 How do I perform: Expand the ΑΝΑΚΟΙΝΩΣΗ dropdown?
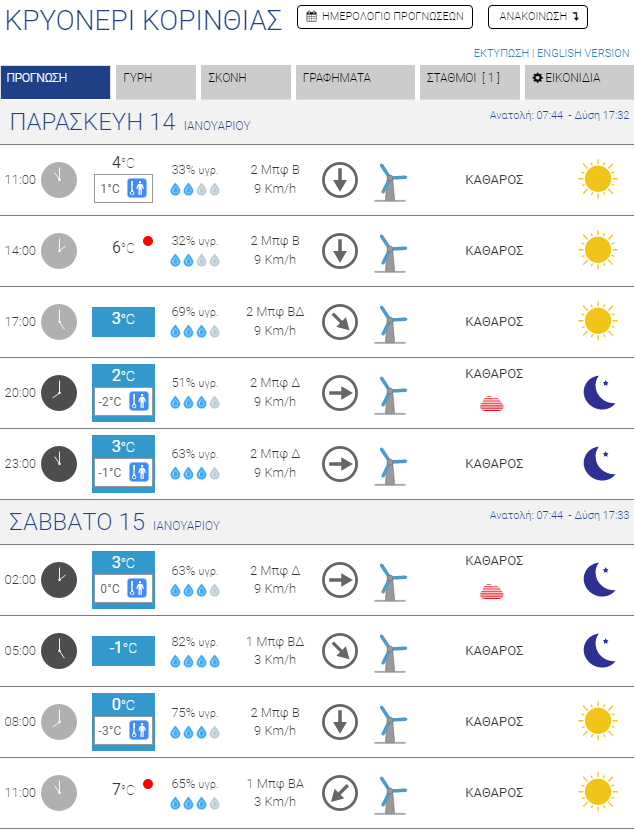[537, 17]
